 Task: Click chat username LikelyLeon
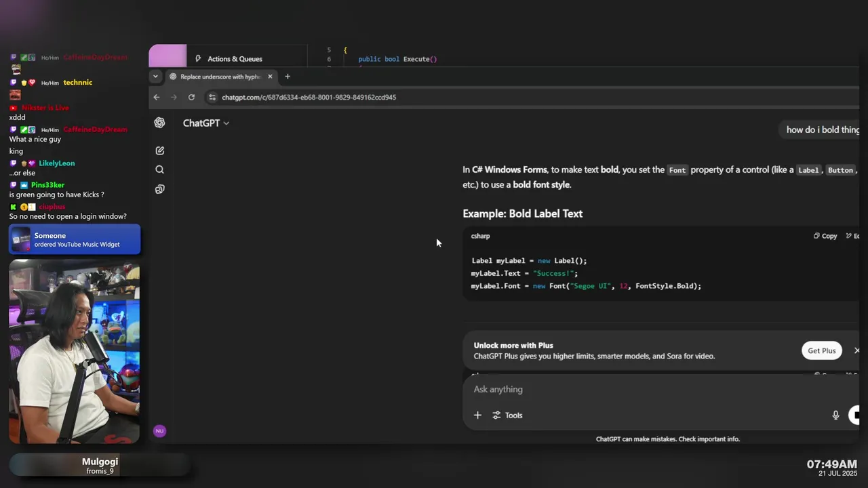(x=57, y=163)
